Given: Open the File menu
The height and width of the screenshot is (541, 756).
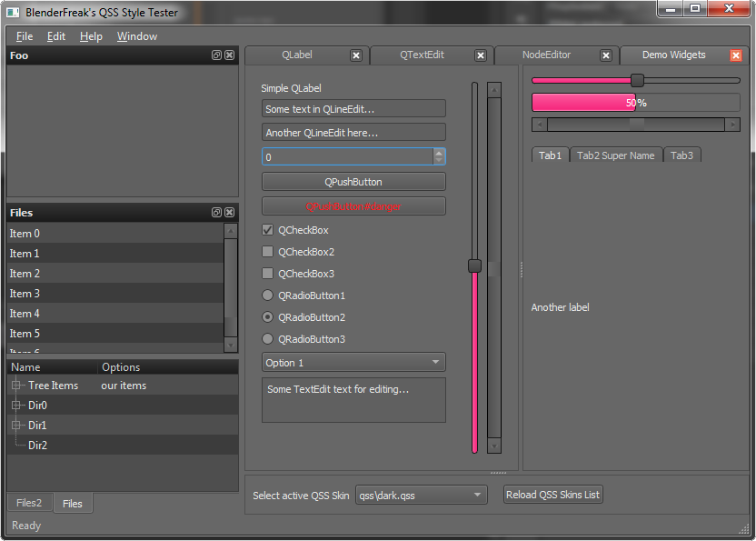Looking at the screenshot, I should click(x=25, y=36).
